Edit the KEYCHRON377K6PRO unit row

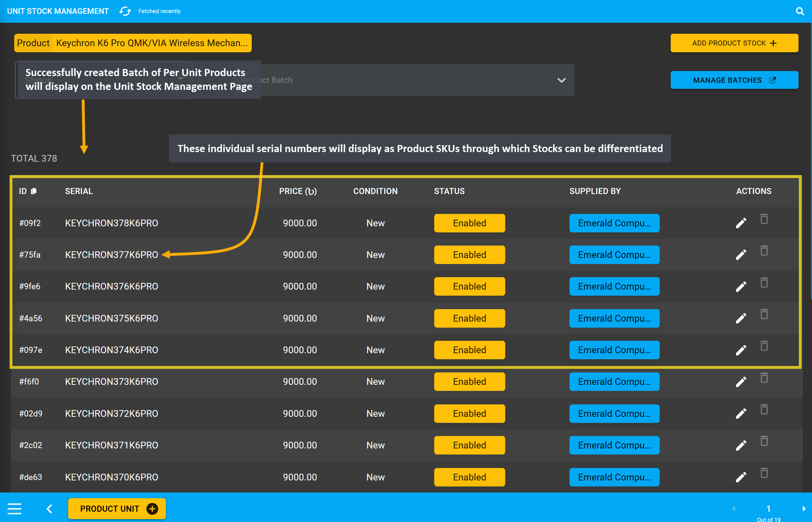741,255
